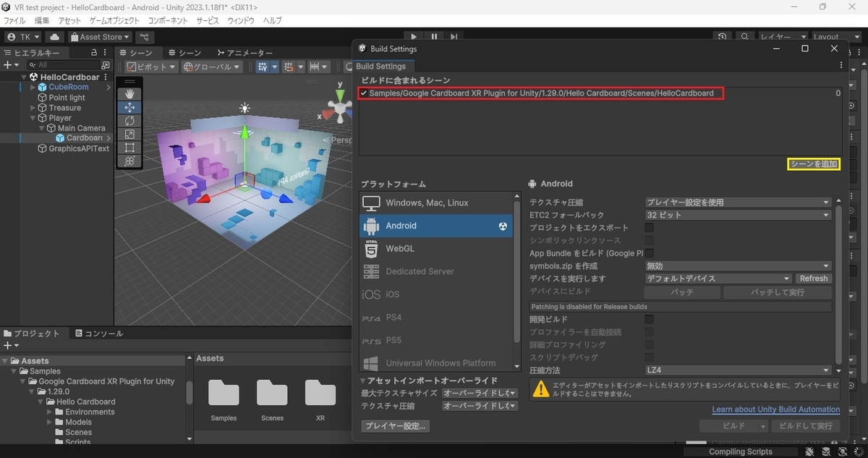Select the Rotate tool
868x458 pixels.
coord(129,121)
